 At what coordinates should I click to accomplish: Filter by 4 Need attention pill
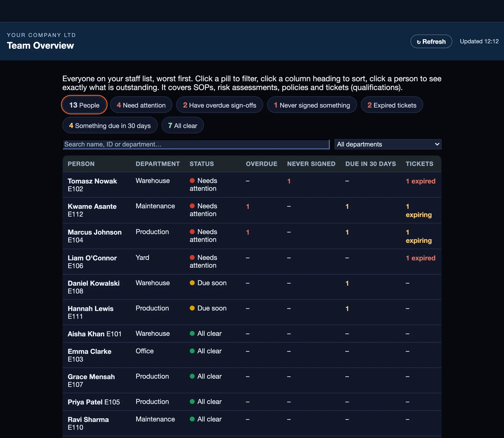coord(141,105)
